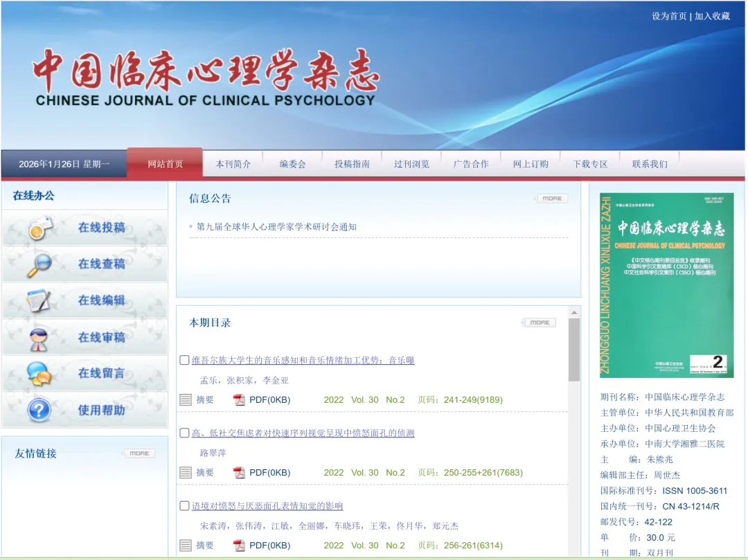748x560 pixels.
Task: Open the 网站首页 tab
Action: tap(165, 164)
